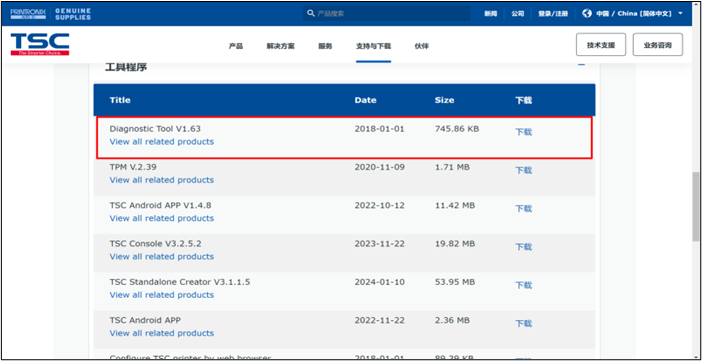Open the 支持与下载 menu
Image resolution: width=702 pixels, height=361 pixels.
pos(373,46)
